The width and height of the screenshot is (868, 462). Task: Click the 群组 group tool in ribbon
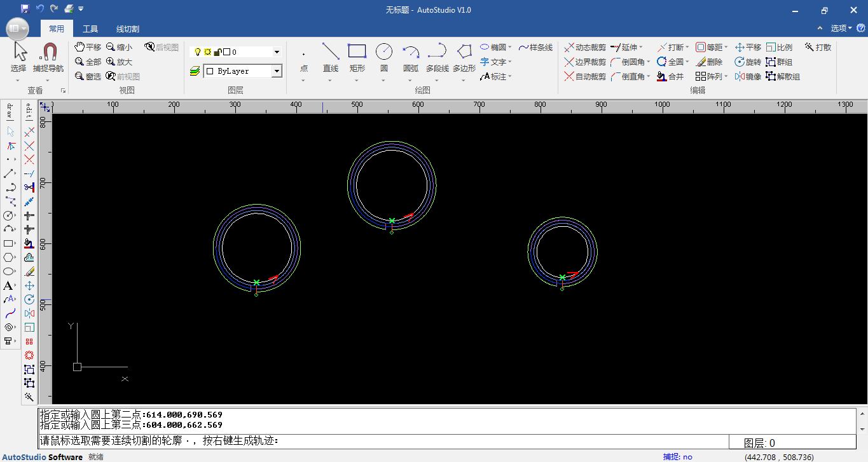[x=779, y=62]
